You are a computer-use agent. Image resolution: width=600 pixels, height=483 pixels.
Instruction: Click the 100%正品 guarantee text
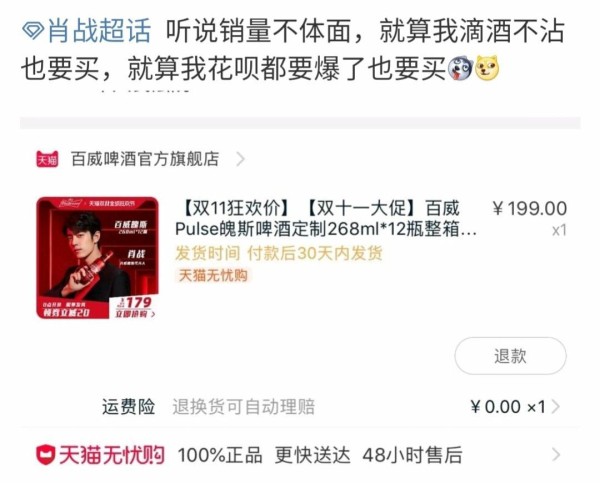click(220, 455)
